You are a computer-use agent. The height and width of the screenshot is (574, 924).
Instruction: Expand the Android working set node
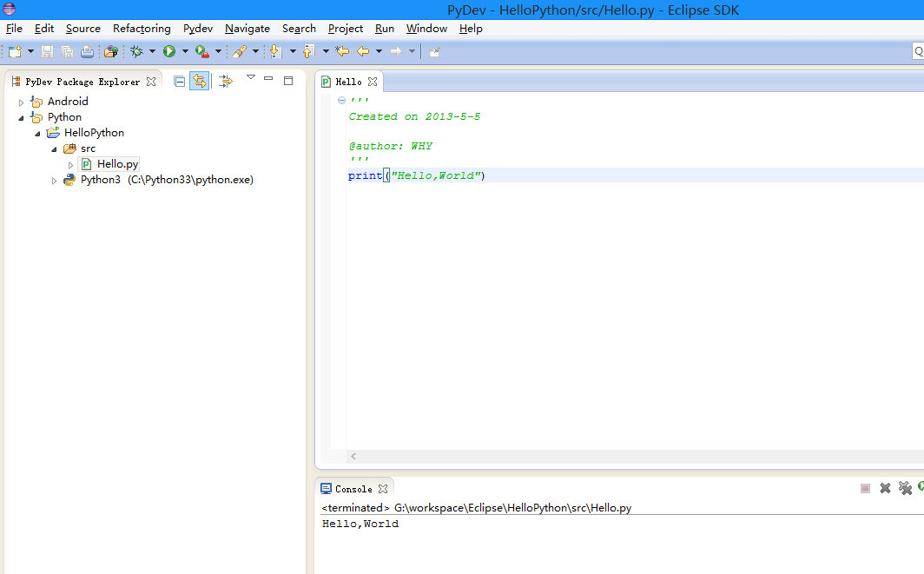click(x=21, y=102)
